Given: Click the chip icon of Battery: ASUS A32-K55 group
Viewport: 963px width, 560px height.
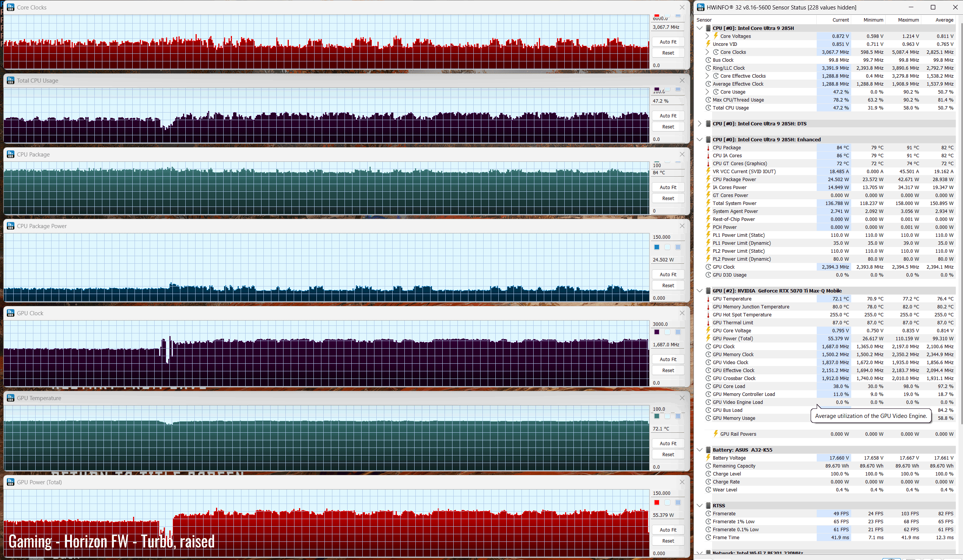Looking at the screenshot, I should tap(708, 450).
